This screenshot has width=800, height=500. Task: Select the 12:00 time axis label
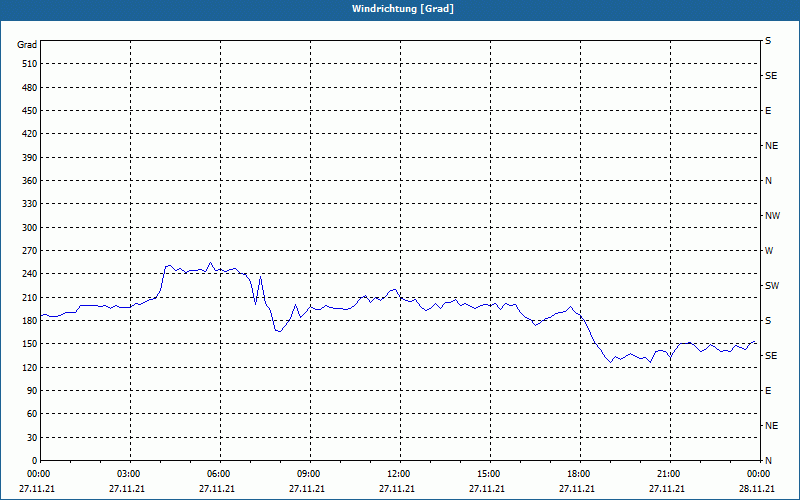tap(400, 474)
